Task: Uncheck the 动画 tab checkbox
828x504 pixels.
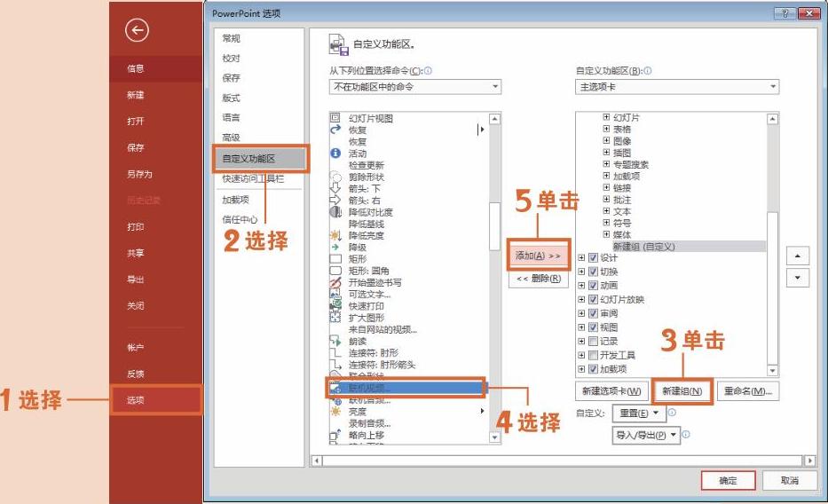Action: tap(593, 285)
